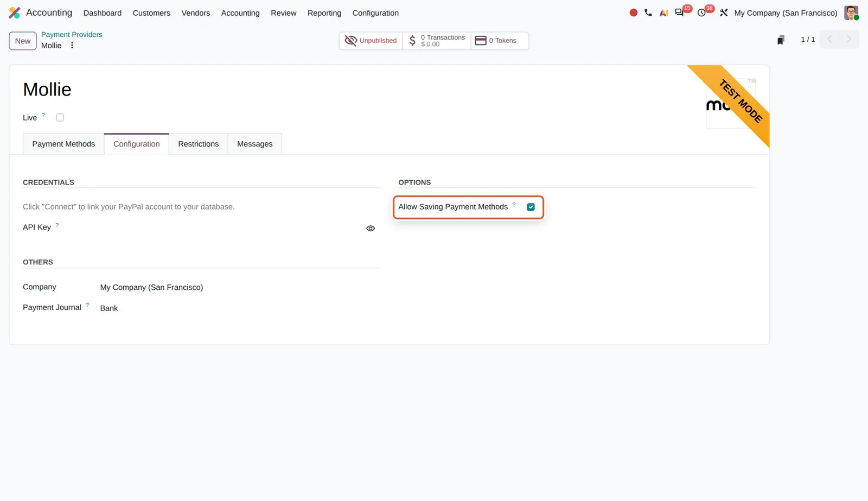Viewport: 868px width, 501px height.
Task: Open the debug tools wrench icon
Action: 724,12
